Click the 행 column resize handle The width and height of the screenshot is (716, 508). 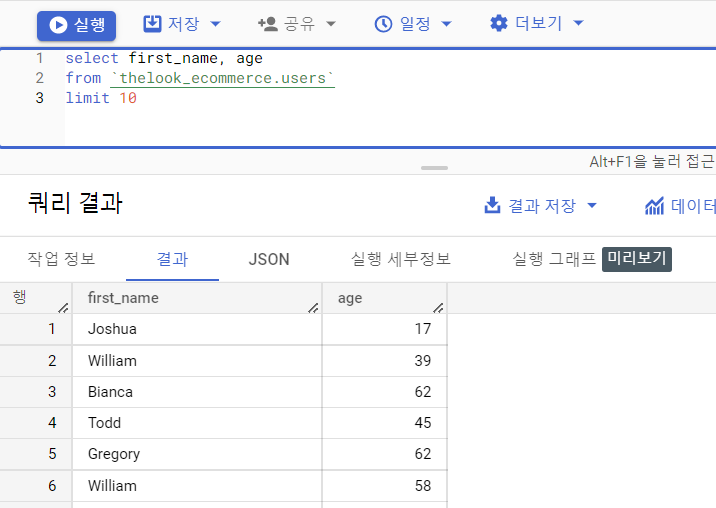pos(63,308)
